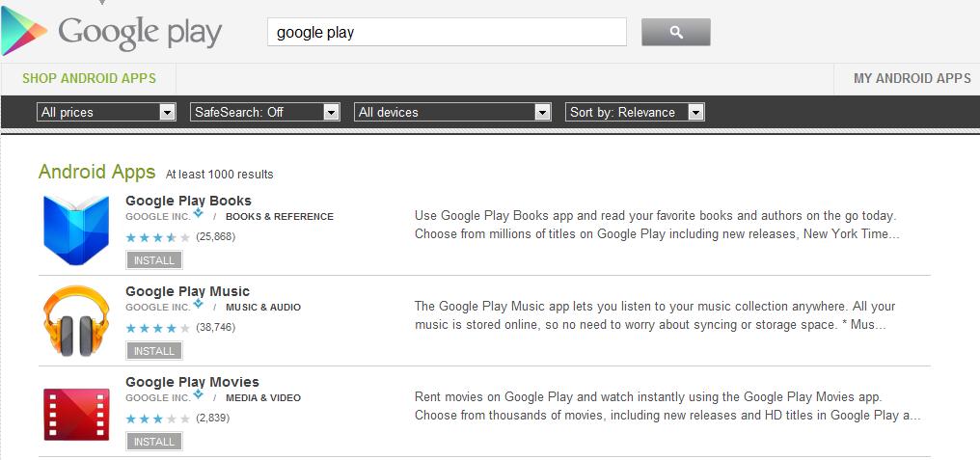Open Google Play Movies title link
980x460 pixels.
point(192,382)
